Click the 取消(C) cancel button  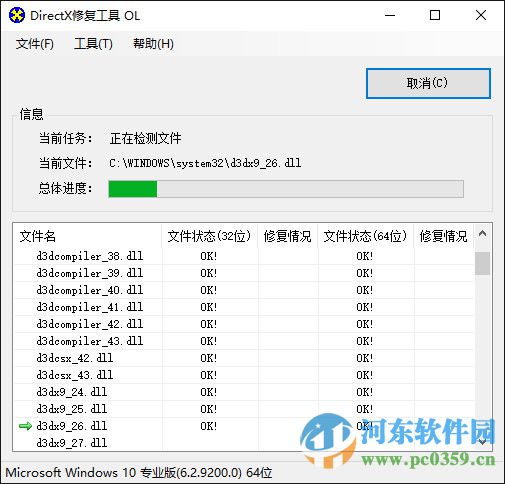tap(428, 83)
